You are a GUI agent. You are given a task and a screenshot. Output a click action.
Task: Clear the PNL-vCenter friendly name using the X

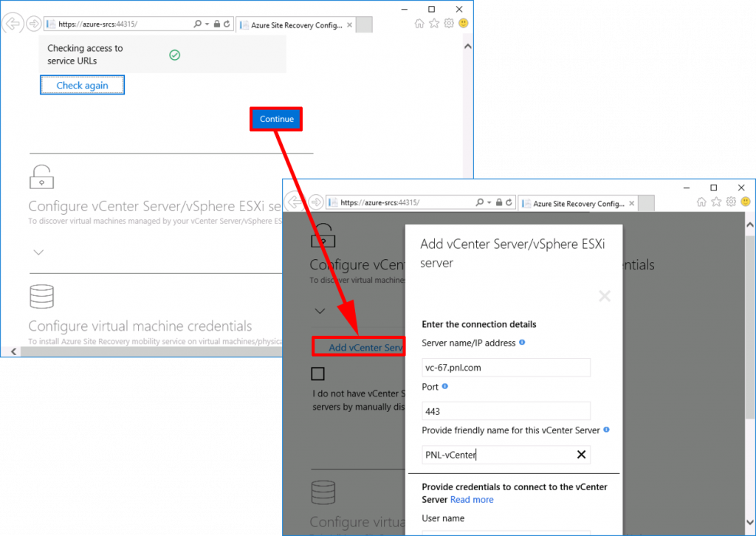581,454
